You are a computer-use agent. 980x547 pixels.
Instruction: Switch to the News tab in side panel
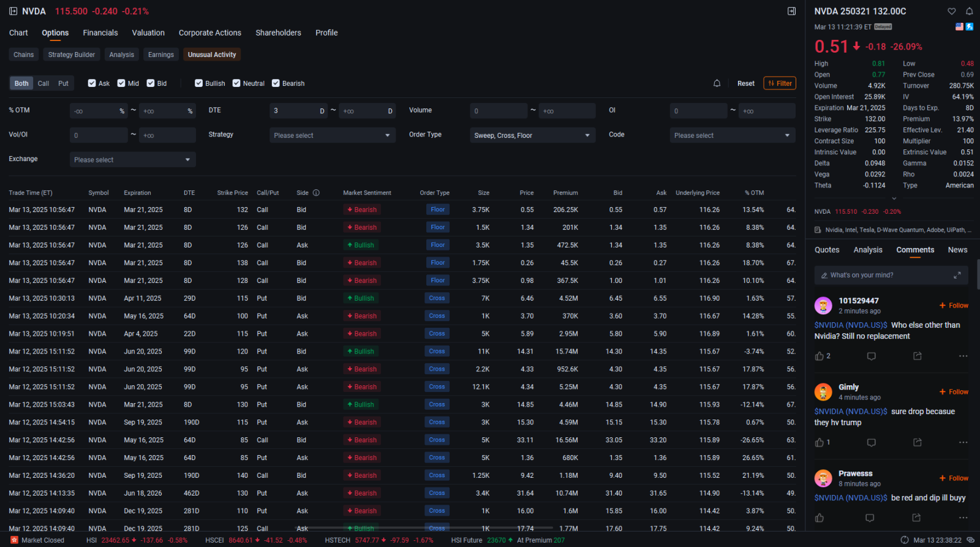[958, 250]
